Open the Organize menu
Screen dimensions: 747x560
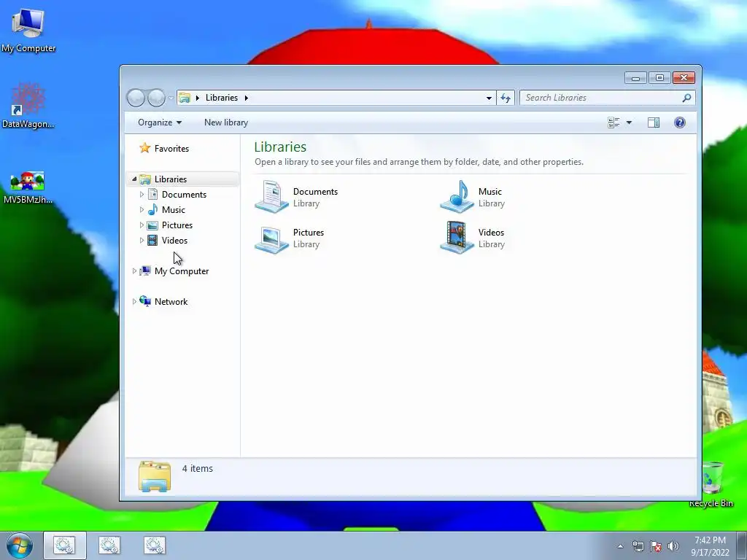(x=160, y=122)
